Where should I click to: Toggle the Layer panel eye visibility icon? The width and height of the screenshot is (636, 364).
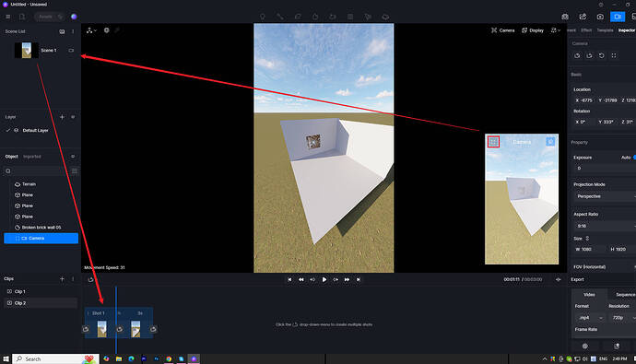73,117
